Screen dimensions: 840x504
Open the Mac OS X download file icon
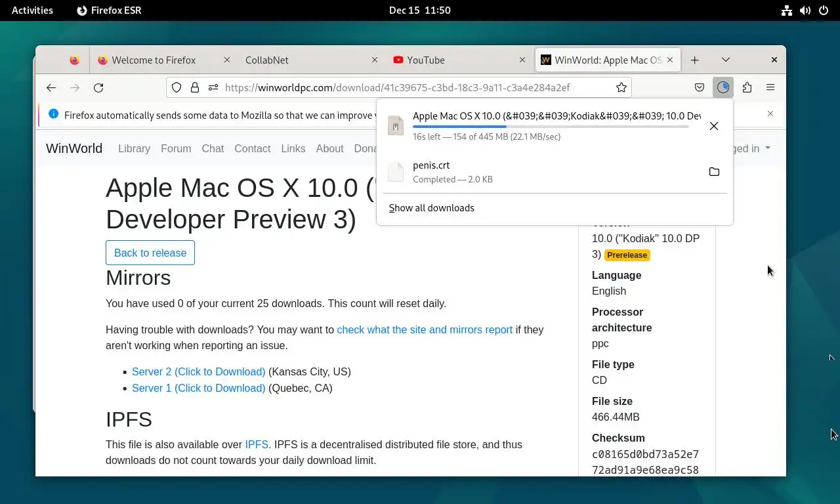click(396, 125)
